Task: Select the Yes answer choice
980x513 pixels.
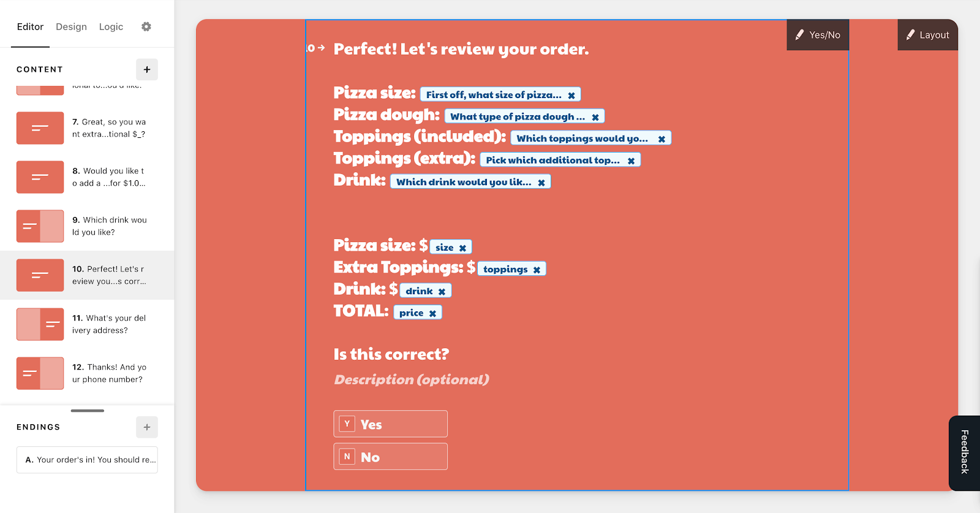Action: (390, 424)
